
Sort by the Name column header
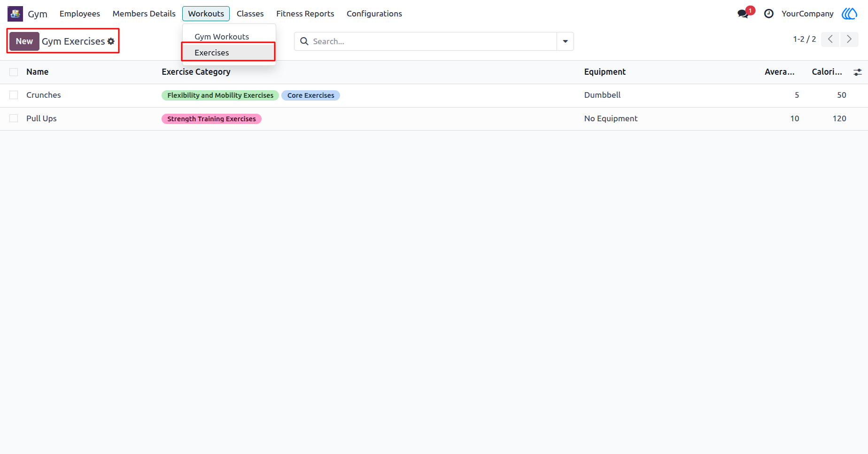pos(38,72)
